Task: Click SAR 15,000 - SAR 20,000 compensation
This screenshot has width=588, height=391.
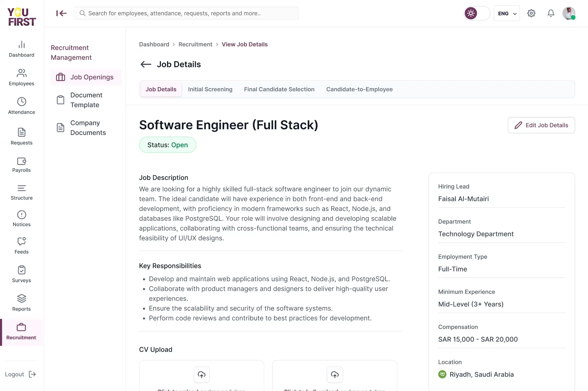Action: point(478,339)
